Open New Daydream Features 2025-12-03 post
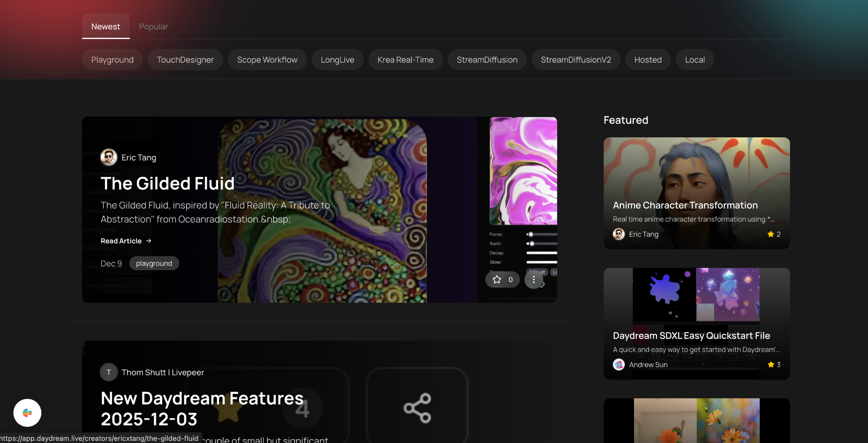 point(202,409)
